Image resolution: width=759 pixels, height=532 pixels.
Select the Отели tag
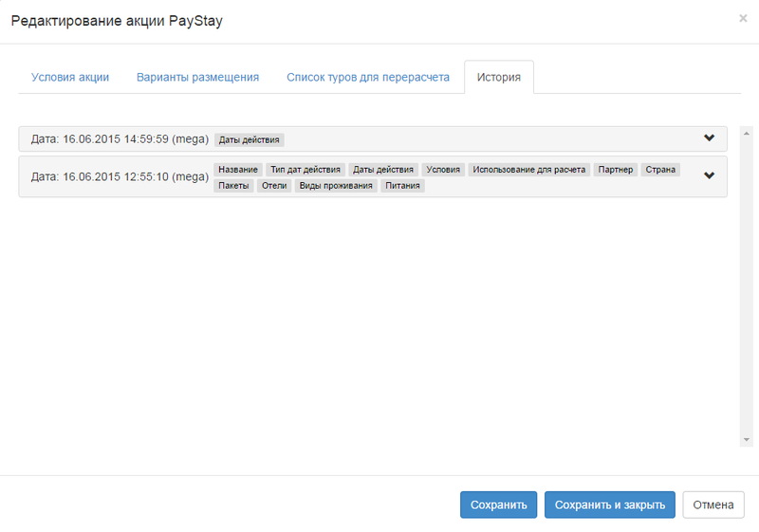pyautogui.click(x=274, y=186)
